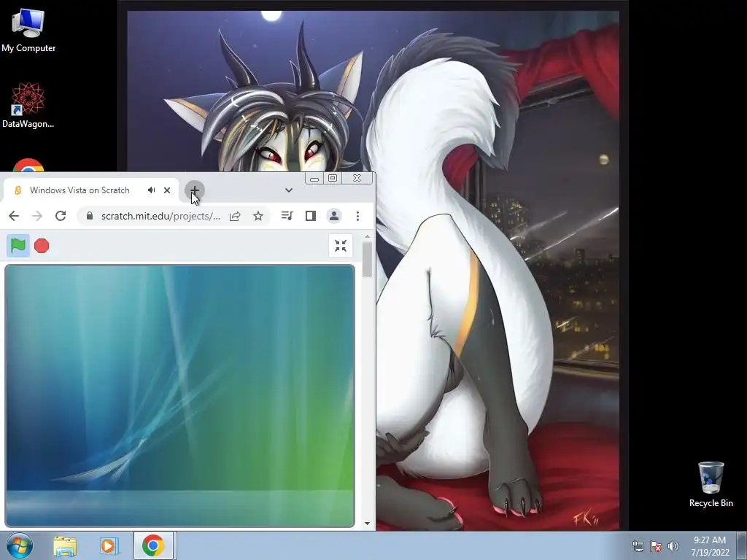Click the scrollbar up arrow
This screenshot has height=560, width=747.
coord(367,237)
